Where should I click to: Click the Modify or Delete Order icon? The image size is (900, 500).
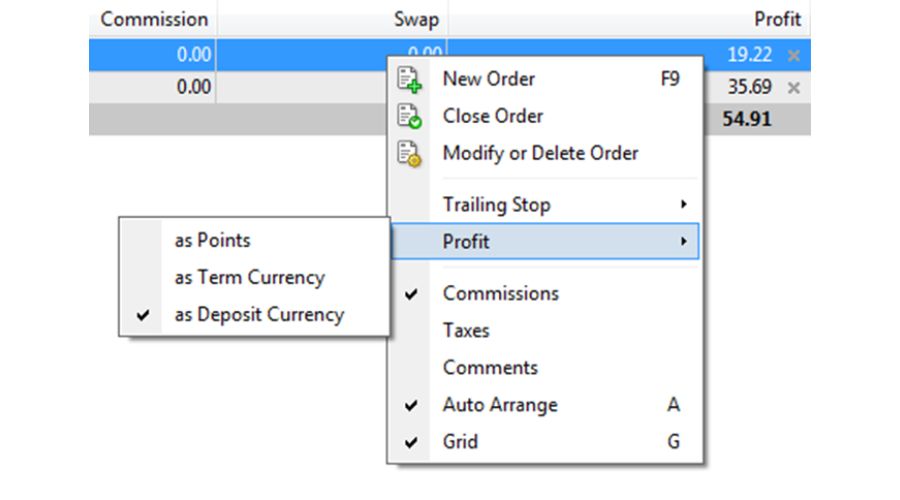(x=409, y=153)
